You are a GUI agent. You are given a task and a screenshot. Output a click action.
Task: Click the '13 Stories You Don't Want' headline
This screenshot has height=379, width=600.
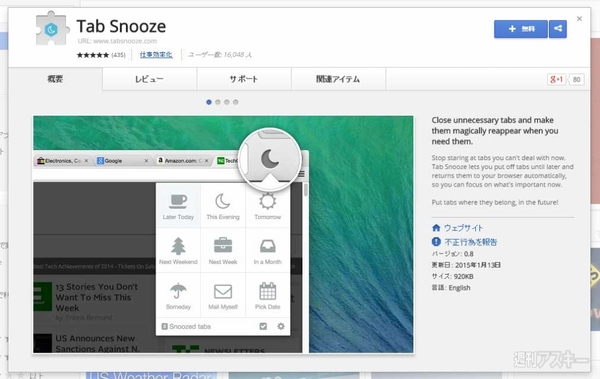[96, 297]
